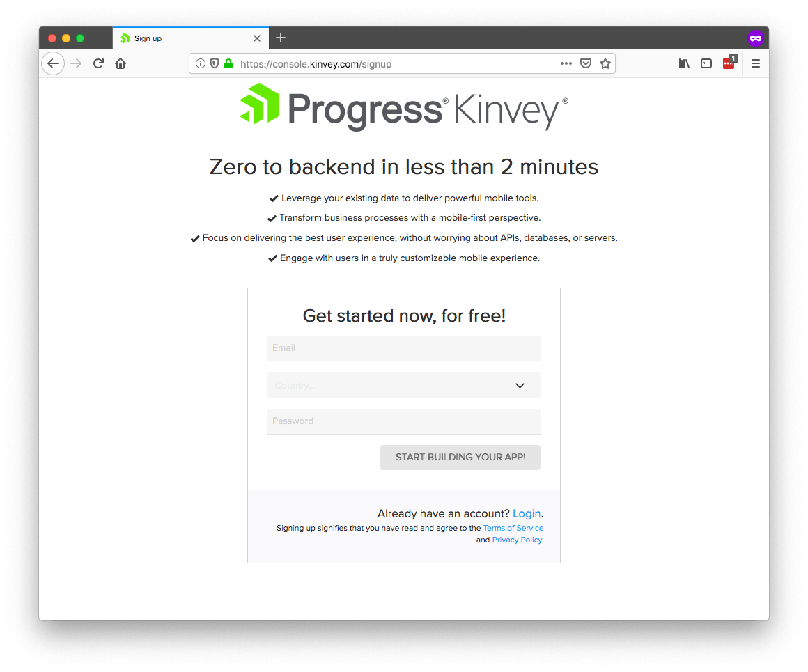View the green padlock connection details

(228, 63)
